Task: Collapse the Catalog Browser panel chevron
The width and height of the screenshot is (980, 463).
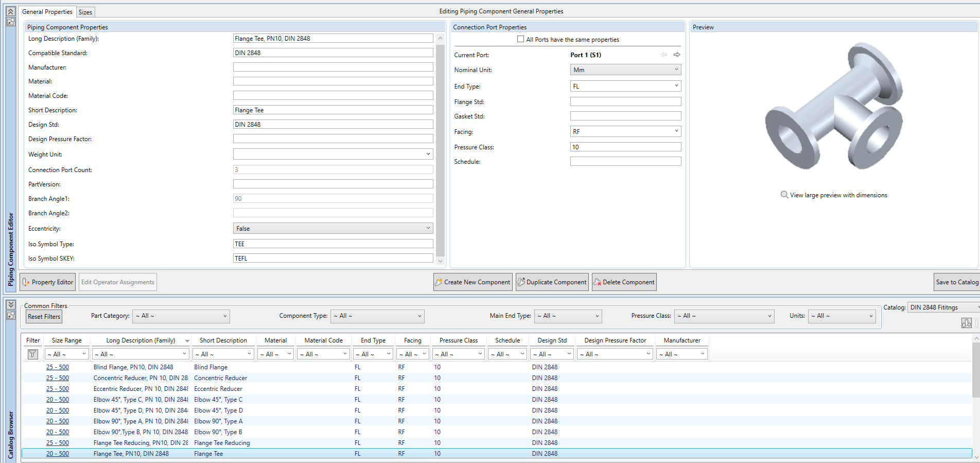Action: point(11,304)
